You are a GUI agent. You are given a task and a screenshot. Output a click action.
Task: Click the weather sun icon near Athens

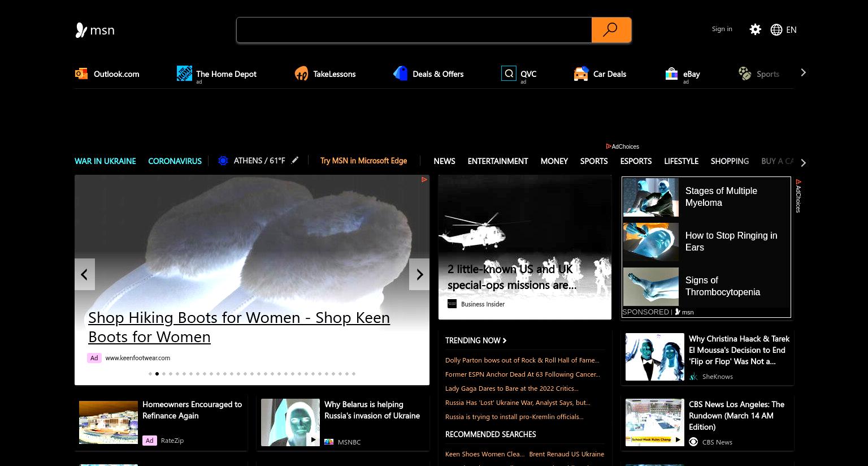[x=223, y=161]
